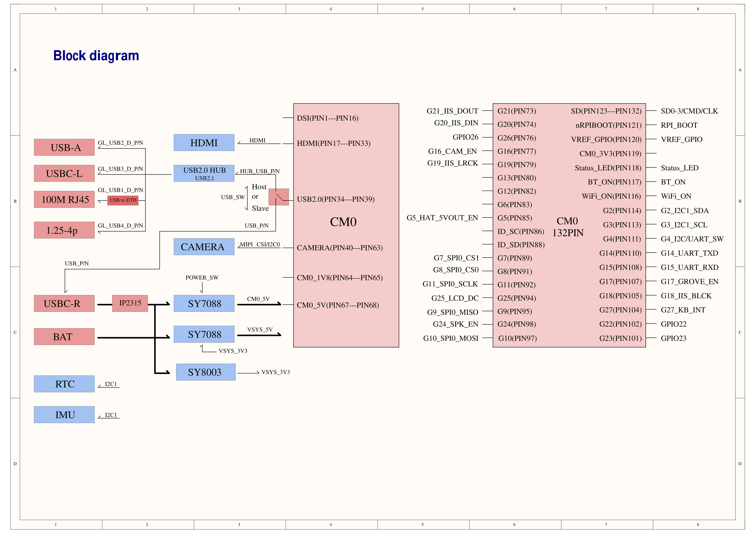The width and height of the screenshot is (756, 534).
Task: Select the USBC-R connector block
Action: pos(64,303)
